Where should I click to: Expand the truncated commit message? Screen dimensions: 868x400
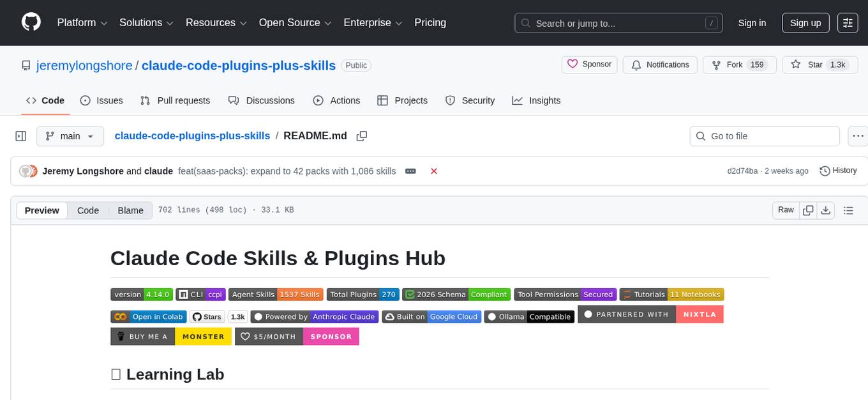click(410, 171)
